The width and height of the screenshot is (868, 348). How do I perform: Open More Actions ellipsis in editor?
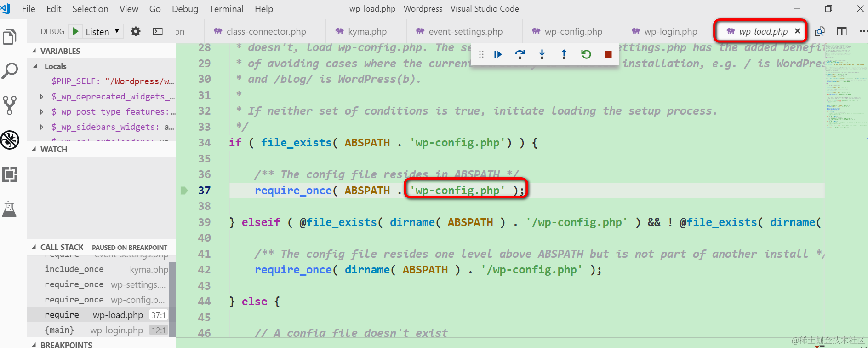tap(863, 31)
